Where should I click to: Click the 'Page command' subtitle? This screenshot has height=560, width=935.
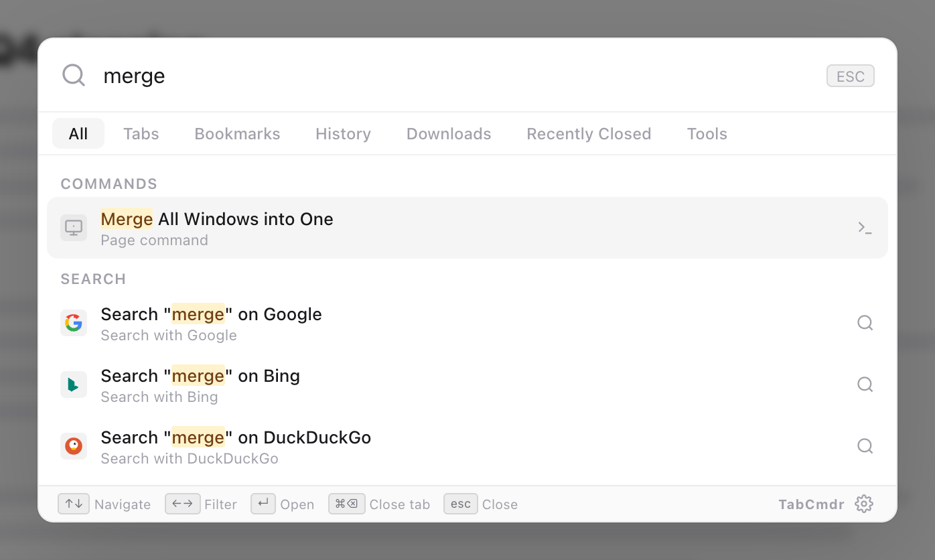point(154,240)
